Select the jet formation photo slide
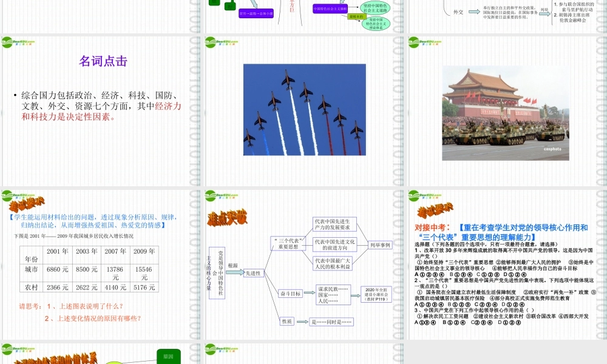The height and width of the screenshot is (364, 607). coord(304,112)
